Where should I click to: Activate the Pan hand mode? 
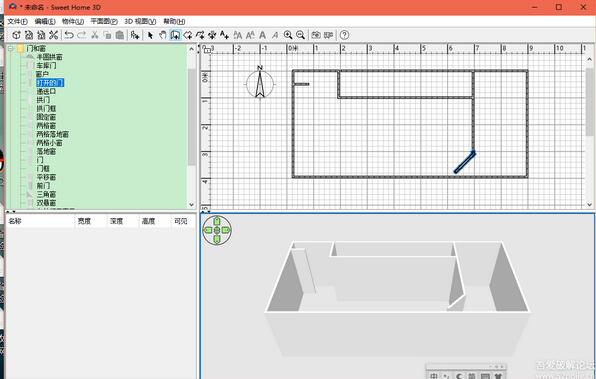point(163,35)
